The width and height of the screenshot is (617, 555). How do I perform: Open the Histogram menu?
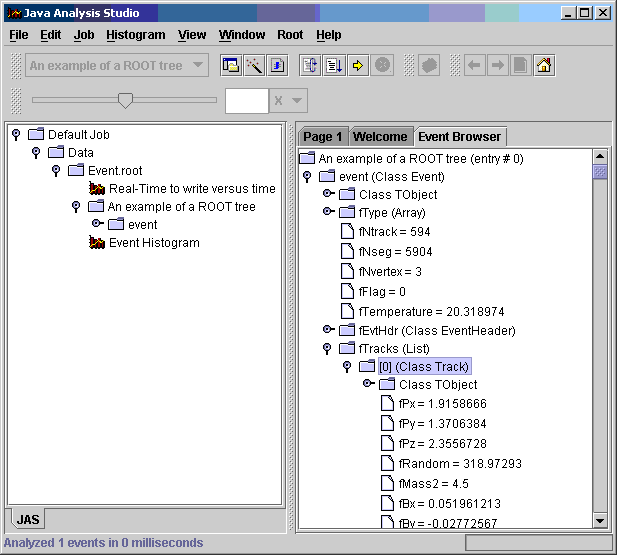pyautogui.click(x=135, y=34)
